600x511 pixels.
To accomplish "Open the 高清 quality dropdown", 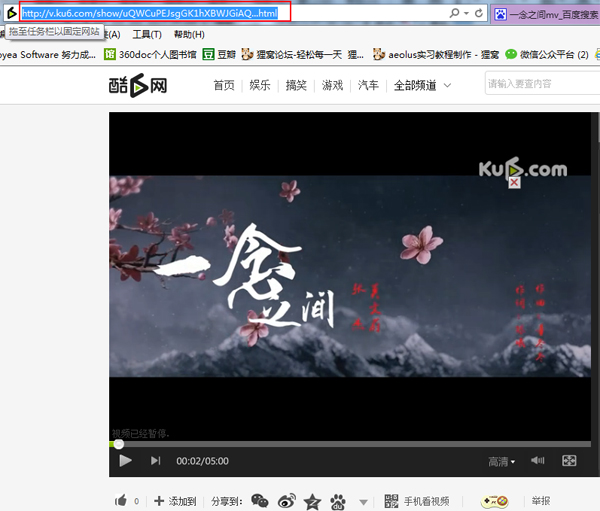I will click(x=501, y=462).
